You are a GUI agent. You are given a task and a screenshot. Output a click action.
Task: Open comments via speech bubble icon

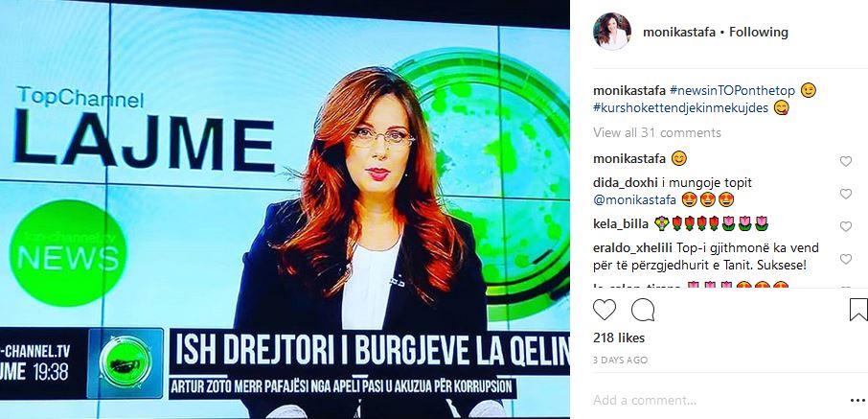pyautogui.click(x=643, y=310)
